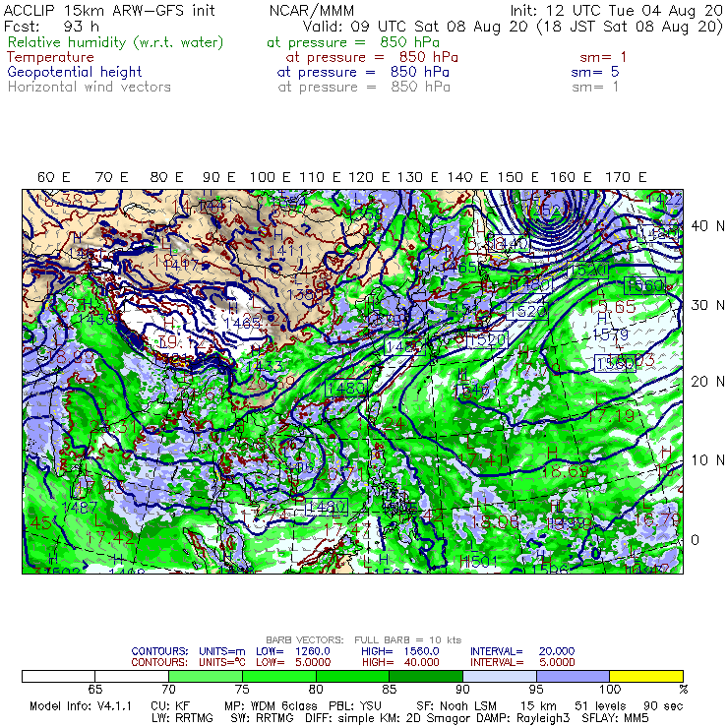Click the '30 N' latitude label

(707, 305)
